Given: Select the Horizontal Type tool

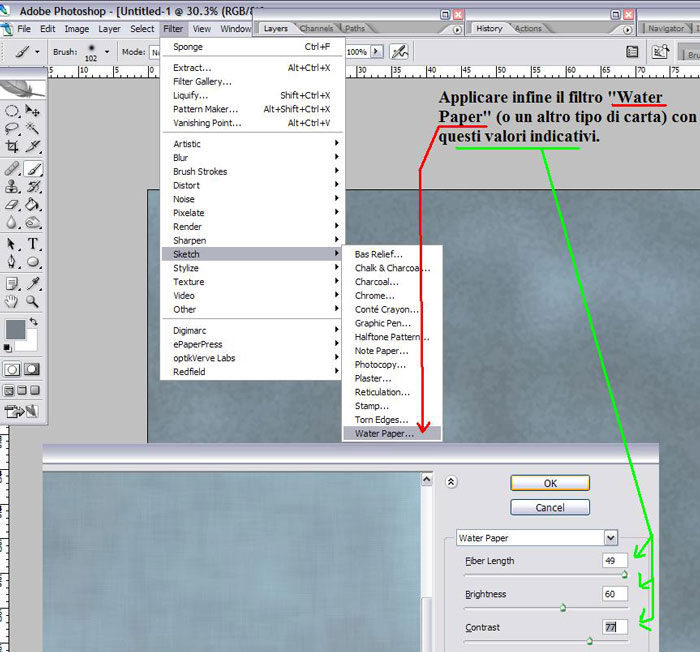Looking at the screenshot, I should tap(32, 244).
